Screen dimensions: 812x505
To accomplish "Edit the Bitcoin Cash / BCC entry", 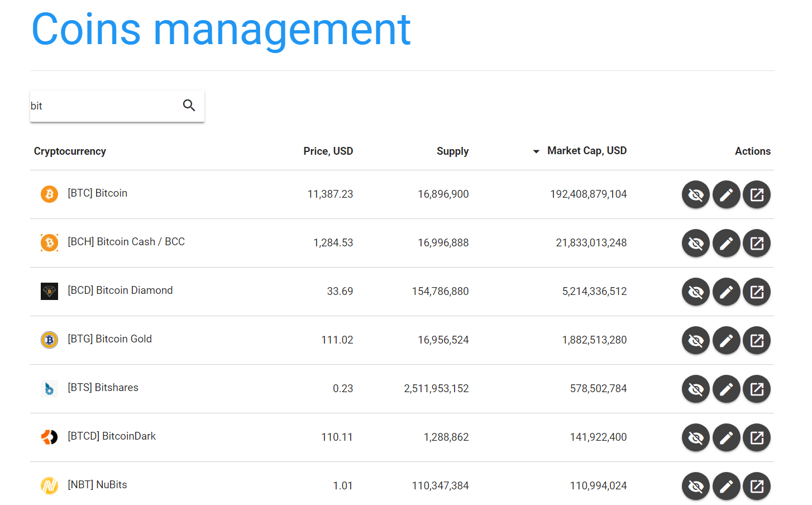I will [x=727, y=243].
